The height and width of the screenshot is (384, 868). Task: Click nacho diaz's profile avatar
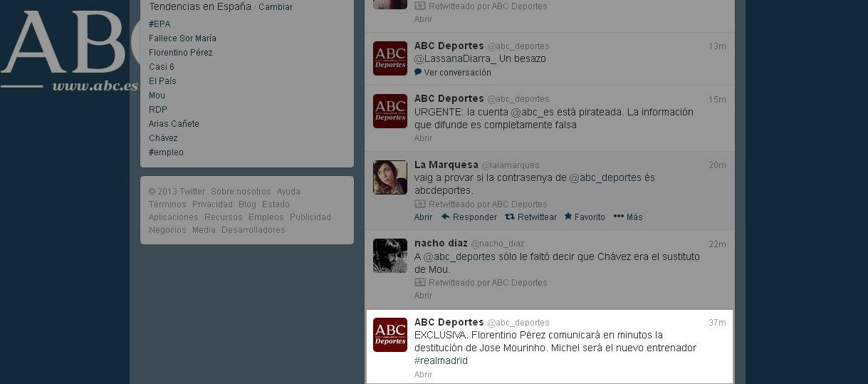(390, 256)
